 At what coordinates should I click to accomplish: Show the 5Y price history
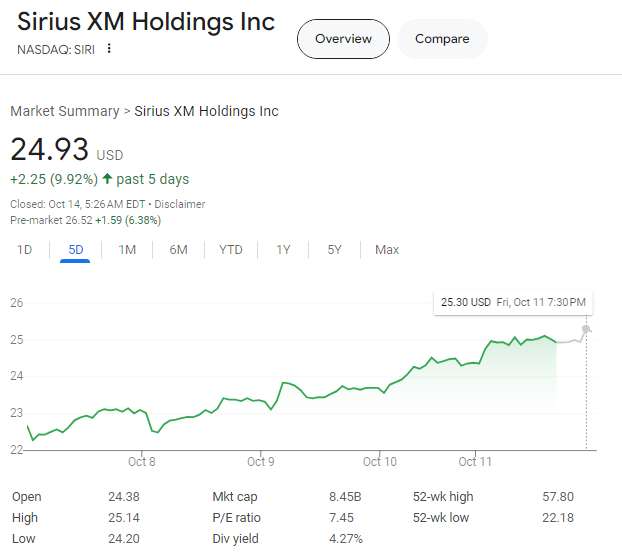(x=335, y=249)
